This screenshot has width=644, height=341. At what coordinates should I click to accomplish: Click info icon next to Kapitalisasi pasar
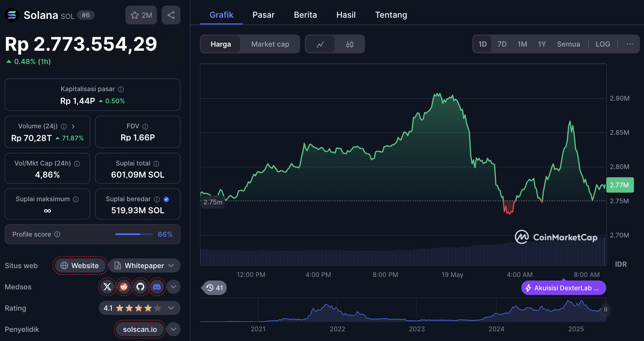[x=121, y=89]
